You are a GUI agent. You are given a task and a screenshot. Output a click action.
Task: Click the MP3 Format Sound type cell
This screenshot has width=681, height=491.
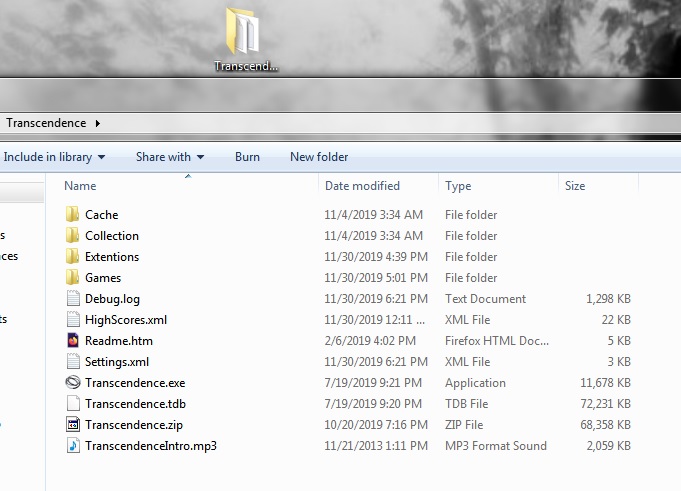496,446
